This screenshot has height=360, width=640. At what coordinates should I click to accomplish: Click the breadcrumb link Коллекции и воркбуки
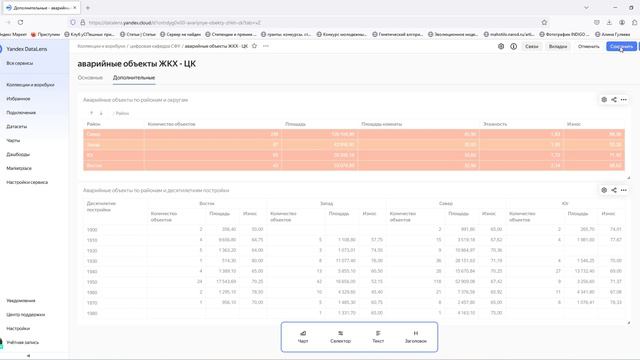[x=101, y=47]
